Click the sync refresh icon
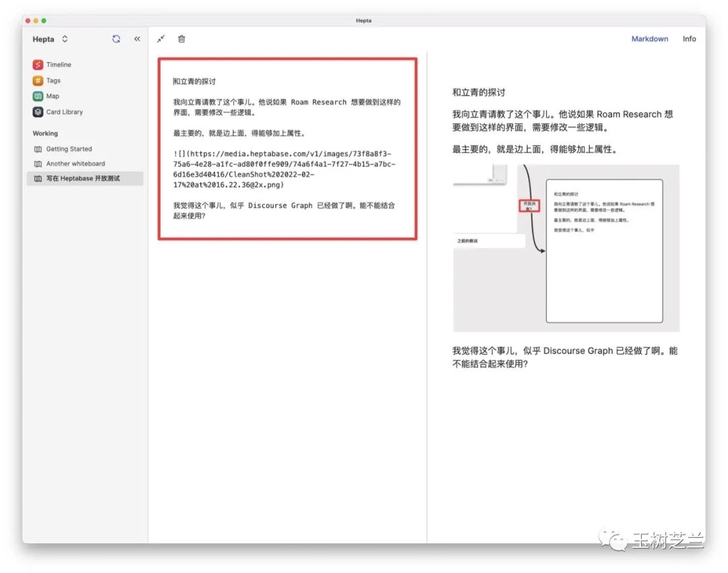 tap(116, 39)
